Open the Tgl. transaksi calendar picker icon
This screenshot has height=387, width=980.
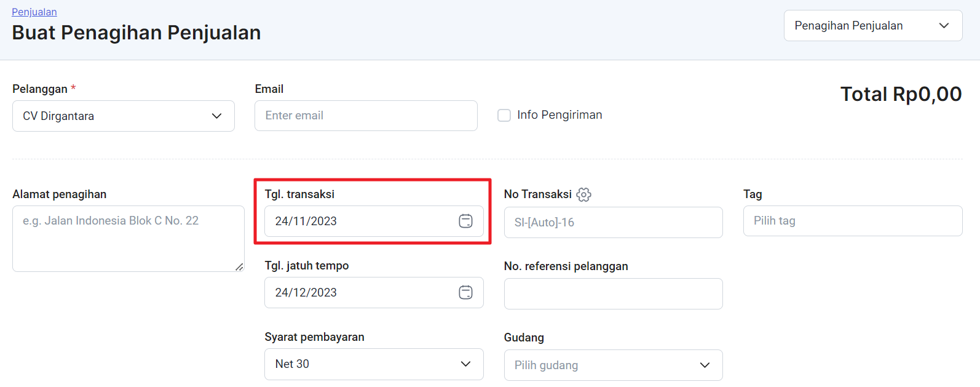coord(465,221)
